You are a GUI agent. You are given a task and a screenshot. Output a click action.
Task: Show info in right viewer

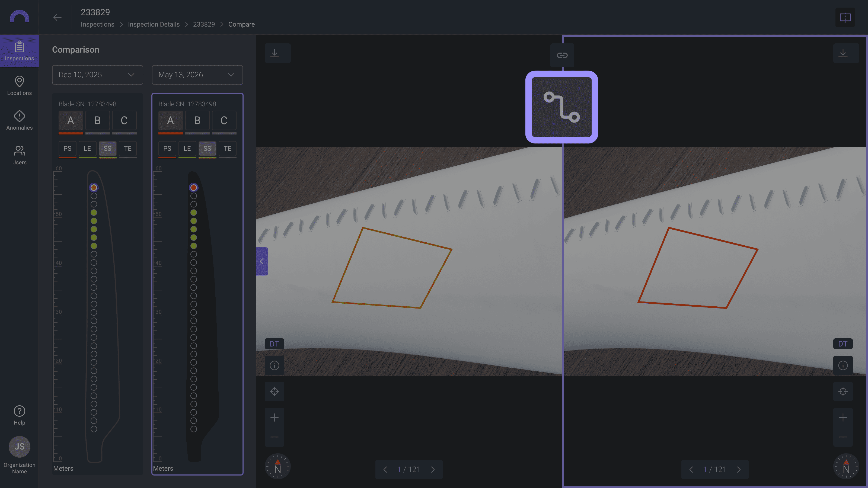(843, 365)
